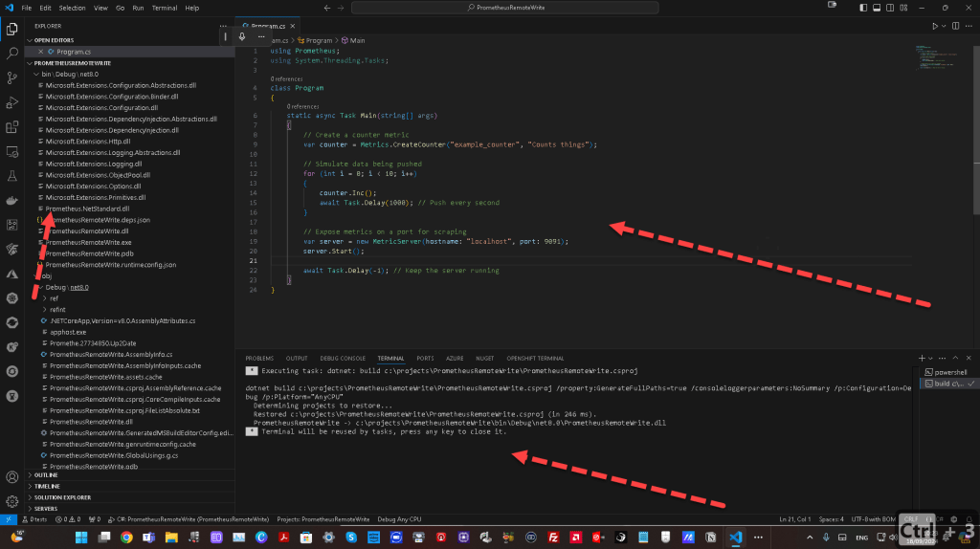This screenshot has width=980, height=549.
Task: Click Ln 21, Col 1 in status bar
Action: click(x=794, y=519)
